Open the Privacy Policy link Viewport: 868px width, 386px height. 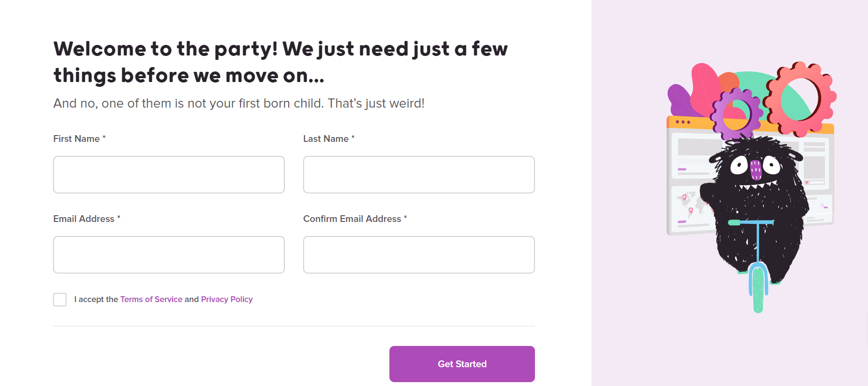[x=227, y=299]
